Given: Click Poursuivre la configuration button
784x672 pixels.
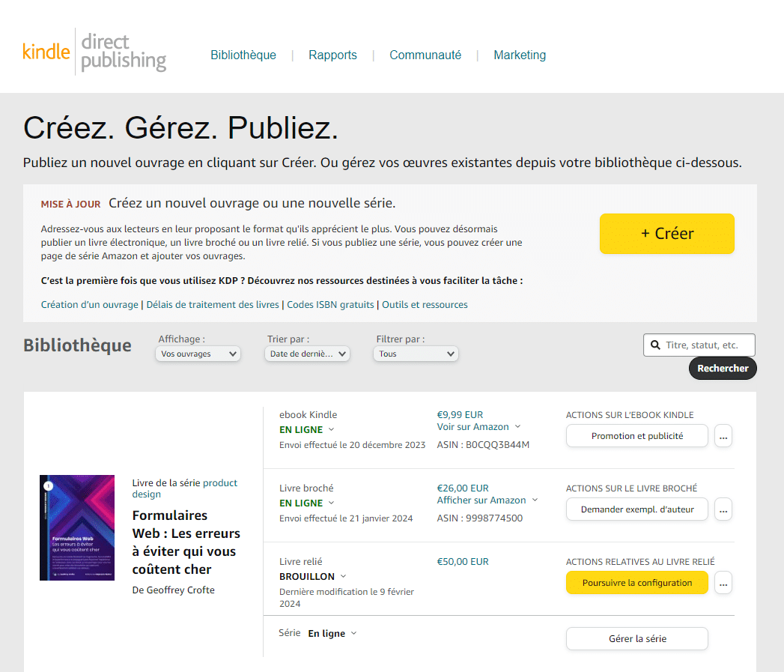Looking at the screenshot, I should tap(637, 582).
